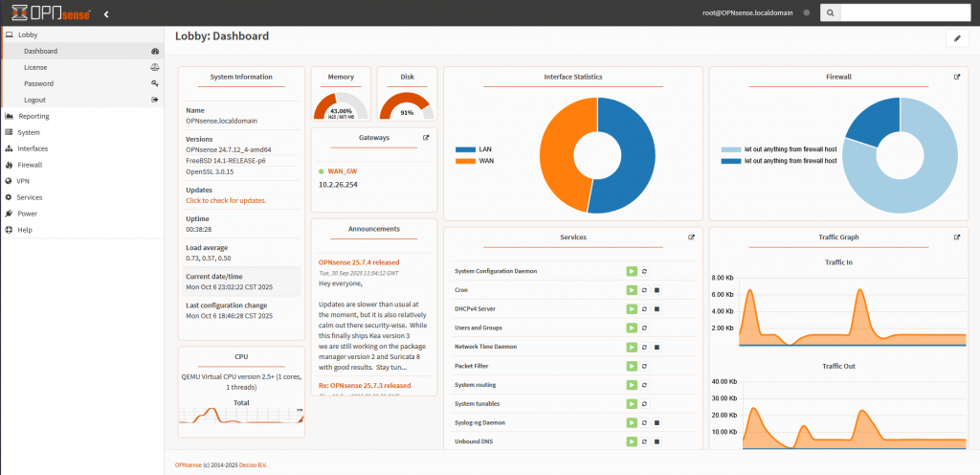Expand the Firewall sidebar menu
Screen dimensions: 980x475
(82, 165)
